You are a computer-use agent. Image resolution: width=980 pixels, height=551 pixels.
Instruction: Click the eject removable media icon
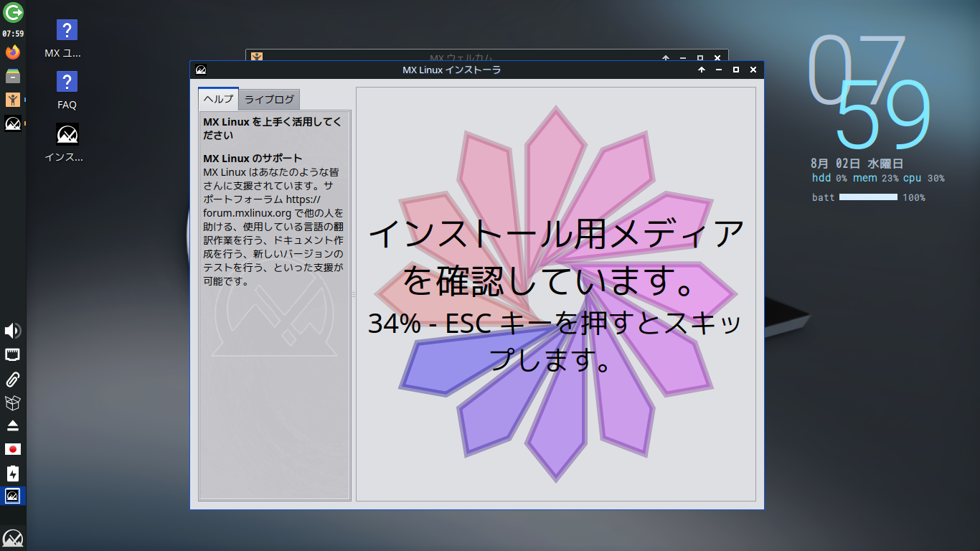point(13,426)
